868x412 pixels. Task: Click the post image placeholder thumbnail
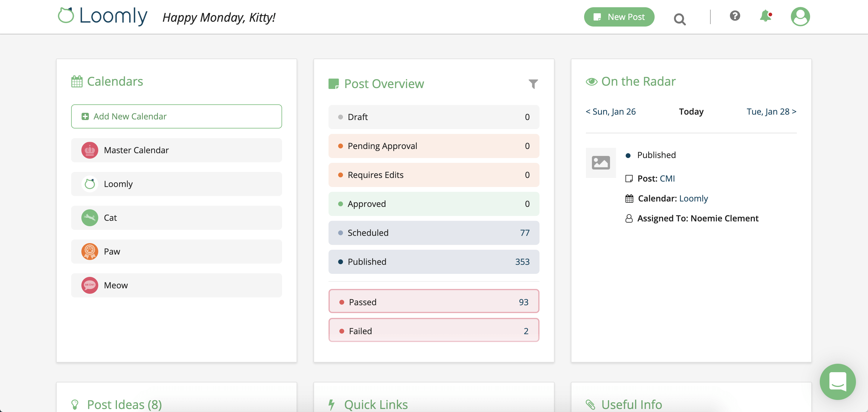tap(601, 163)
